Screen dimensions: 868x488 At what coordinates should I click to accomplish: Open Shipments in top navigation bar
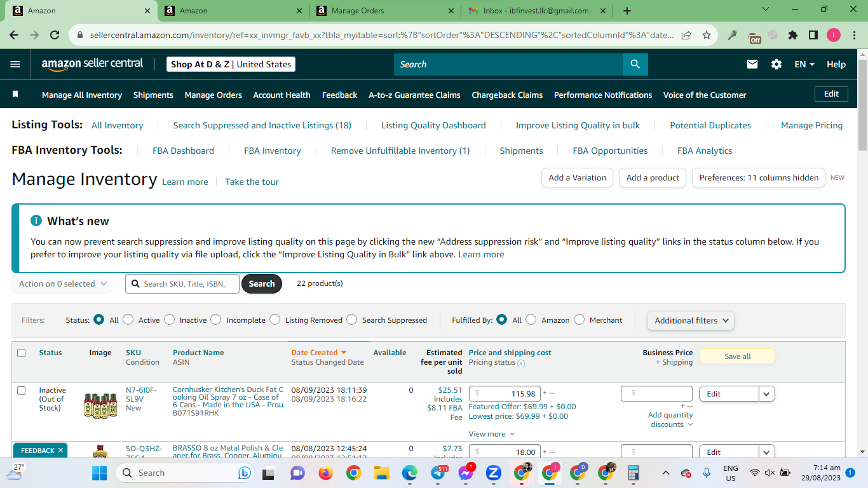pyautogui.click(x=153, y=95)
